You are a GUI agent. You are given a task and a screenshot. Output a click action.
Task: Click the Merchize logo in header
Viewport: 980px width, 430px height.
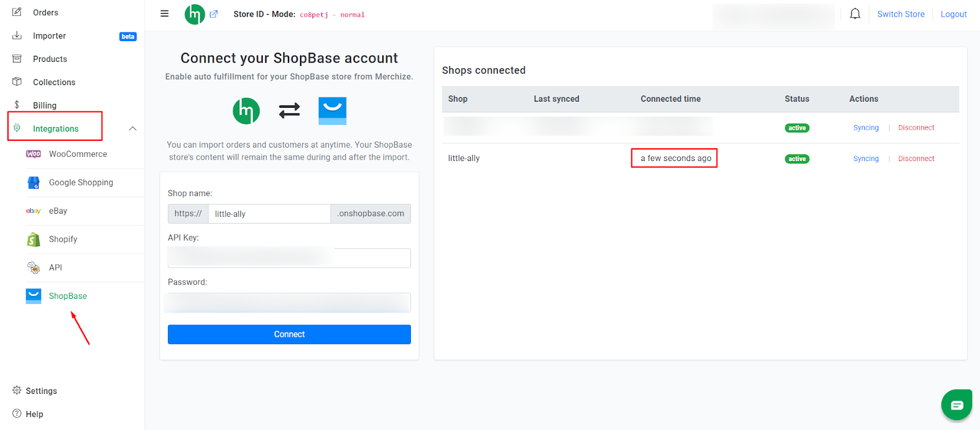pyautogui.click(x=195, y=14)
